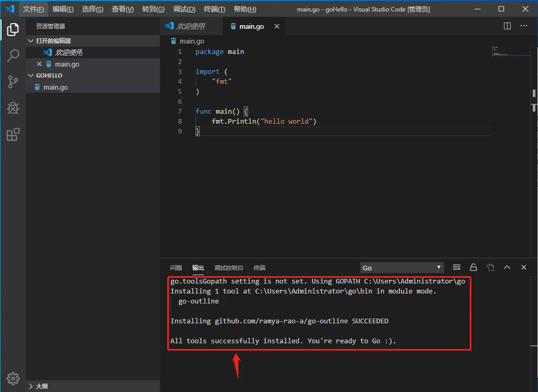Expand the 大纲 outline section
The width and height of the screenshot is (538, 392).
tap(93, 386)
